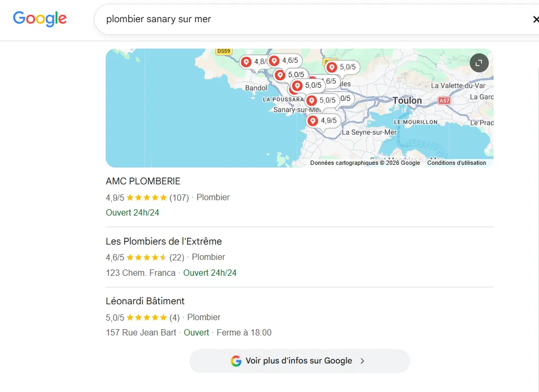Open Les Plombiers de l'Extrême listing

[164, 241]
